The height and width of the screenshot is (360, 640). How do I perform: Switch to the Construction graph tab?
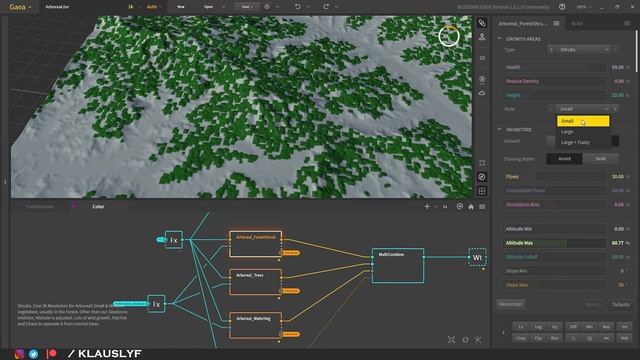click(x=40, y=207)
